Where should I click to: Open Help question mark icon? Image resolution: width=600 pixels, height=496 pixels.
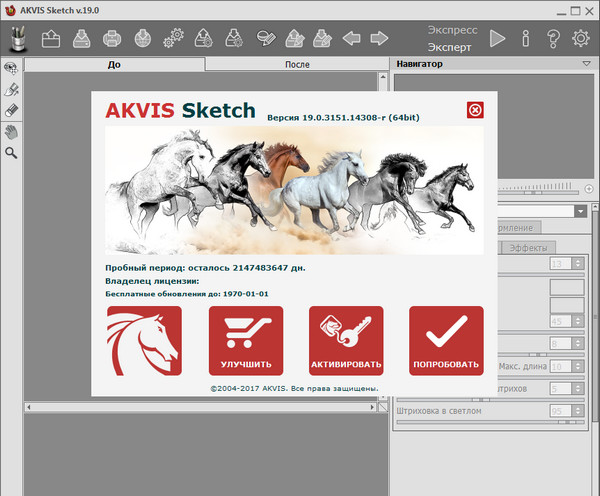tap(553, 39)
